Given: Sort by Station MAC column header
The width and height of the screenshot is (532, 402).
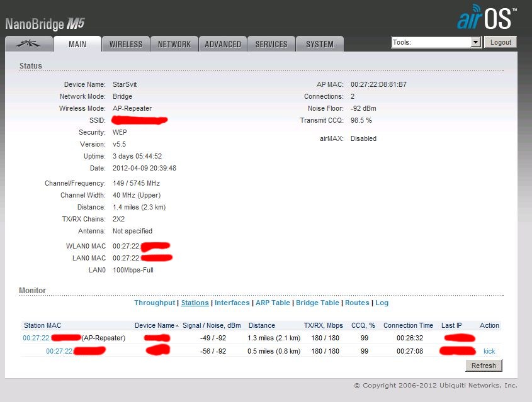Looking at the screenshot, I should coord(42,325).
